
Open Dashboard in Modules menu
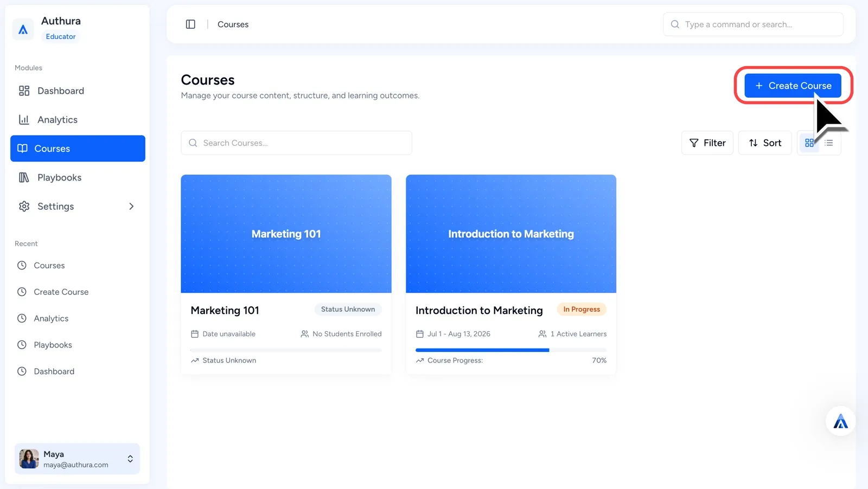tap(78, 91)
